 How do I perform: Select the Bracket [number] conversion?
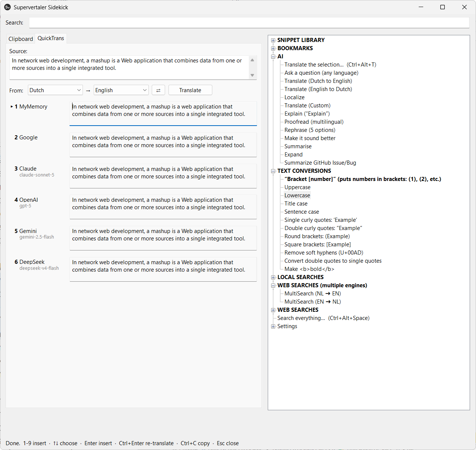pos(363,179)
